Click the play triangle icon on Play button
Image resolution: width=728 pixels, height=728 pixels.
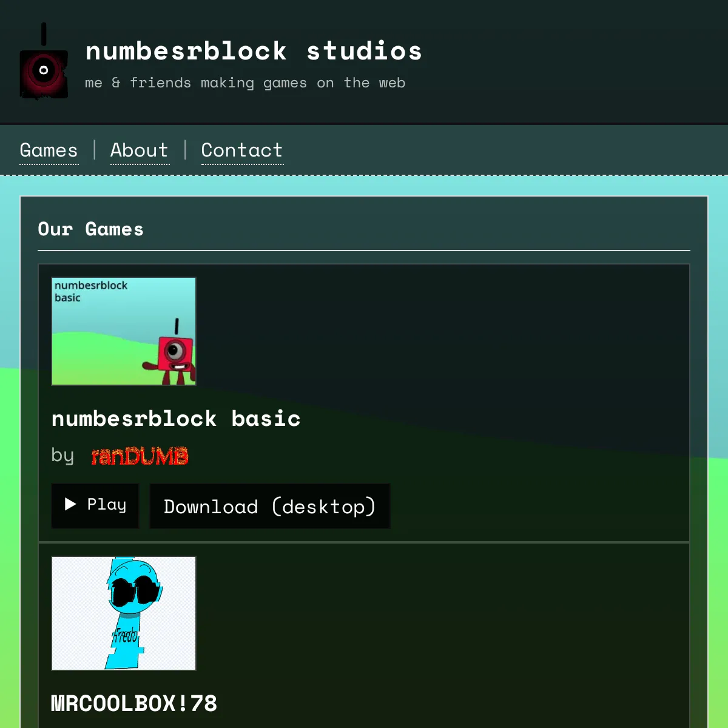pos(69,505)
